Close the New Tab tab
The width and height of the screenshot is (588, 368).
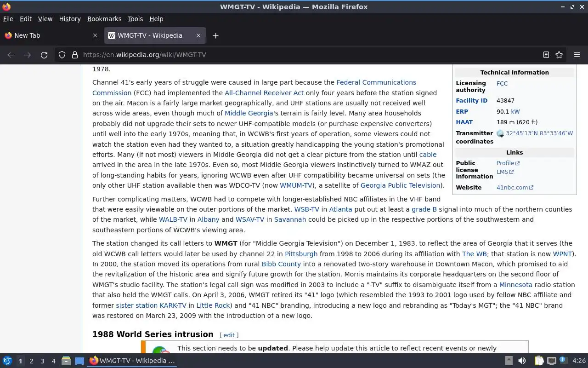click(95, 35)
